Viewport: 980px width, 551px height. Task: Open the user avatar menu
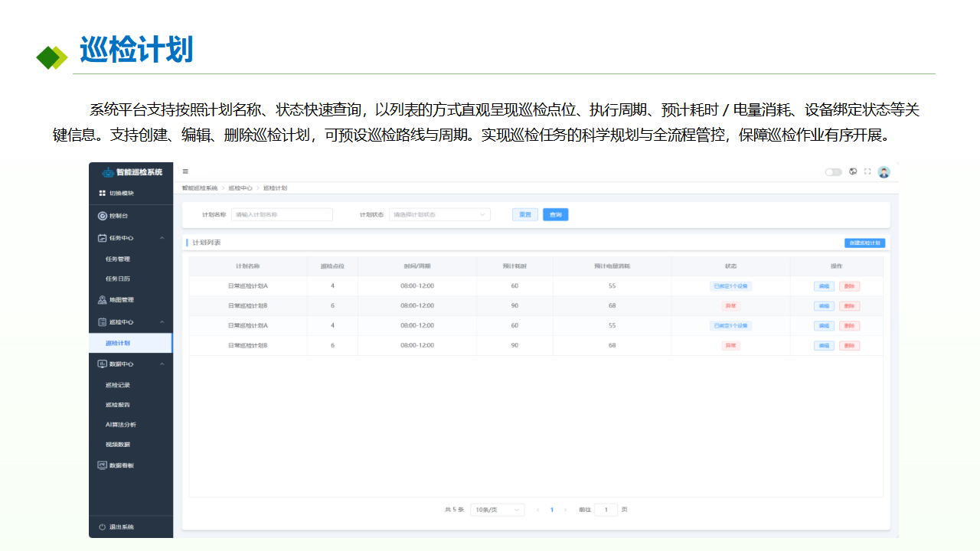(x=884, y=172)
